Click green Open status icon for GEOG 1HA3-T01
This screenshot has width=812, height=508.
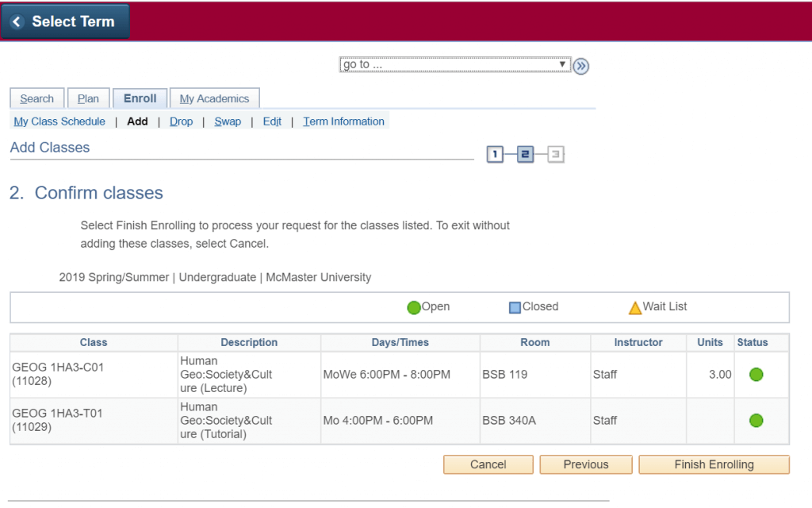756,420
